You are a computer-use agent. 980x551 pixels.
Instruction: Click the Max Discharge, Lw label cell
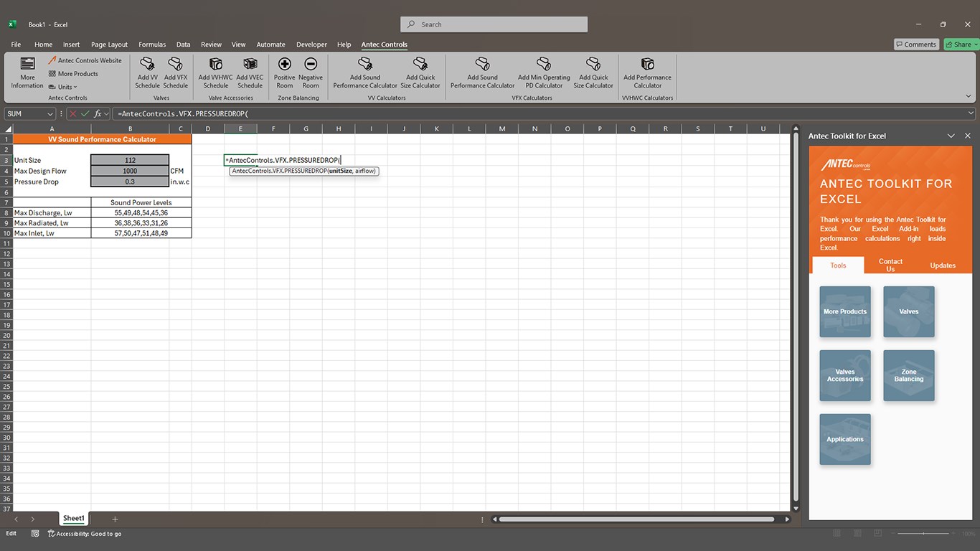pyautogui.click(x=52, y=213)
